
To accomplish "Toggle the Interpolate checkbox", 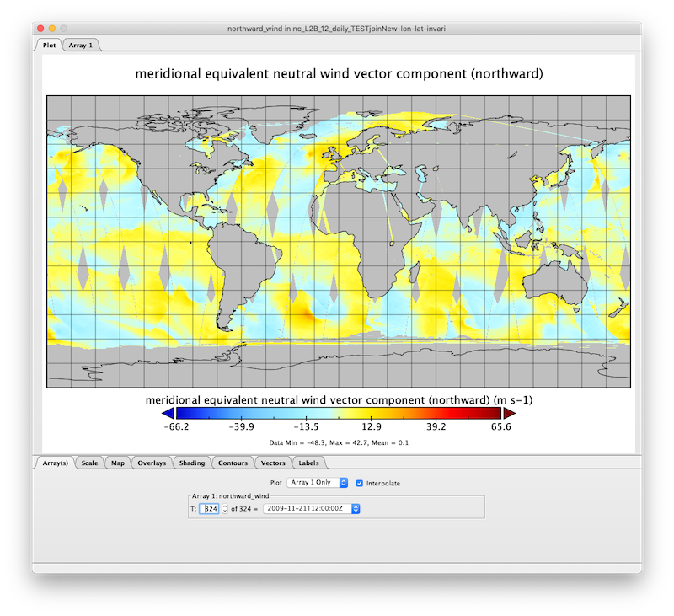I will point(360,483).
